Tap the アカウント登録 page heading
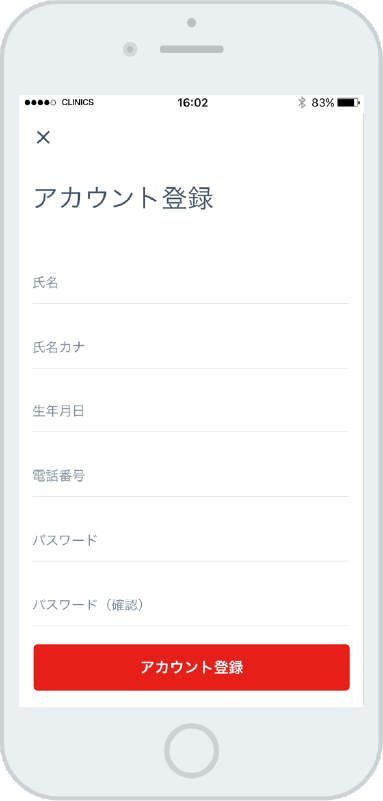This screenshot has width=383, height=801. tap(123, 198)
